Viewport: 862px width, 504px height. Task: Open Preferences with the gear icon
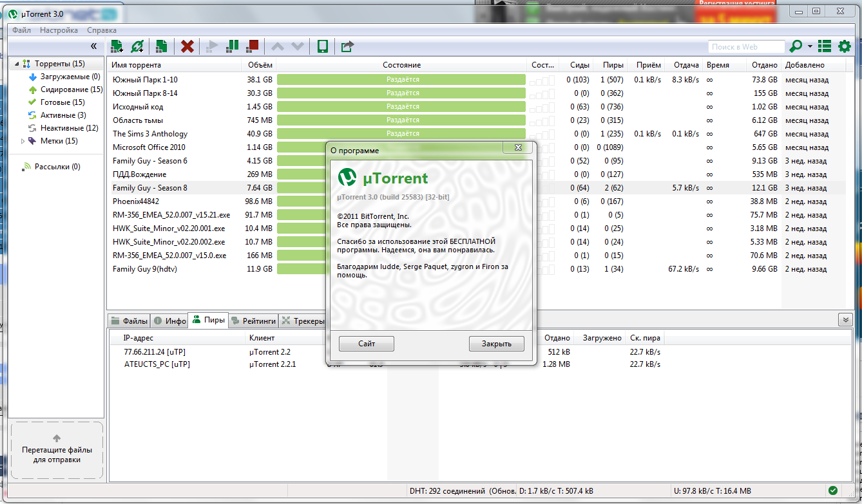coord(844,46)
